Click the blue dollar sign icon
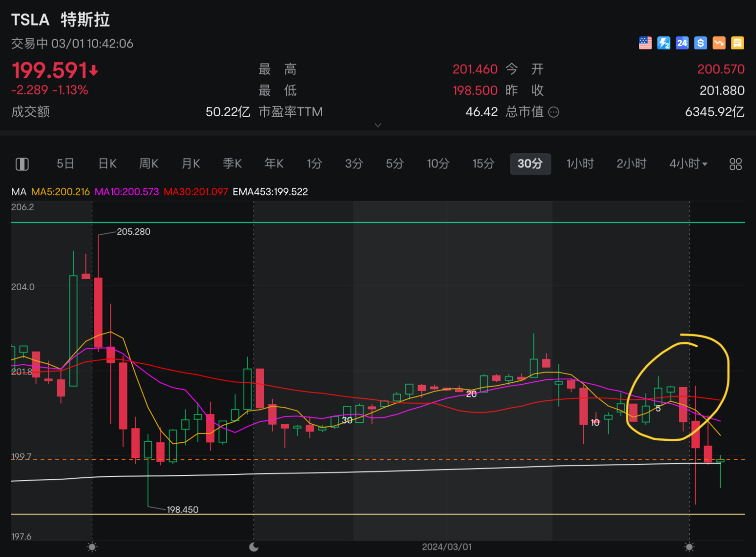Screen dimensions: 756x557 [700, 43]
